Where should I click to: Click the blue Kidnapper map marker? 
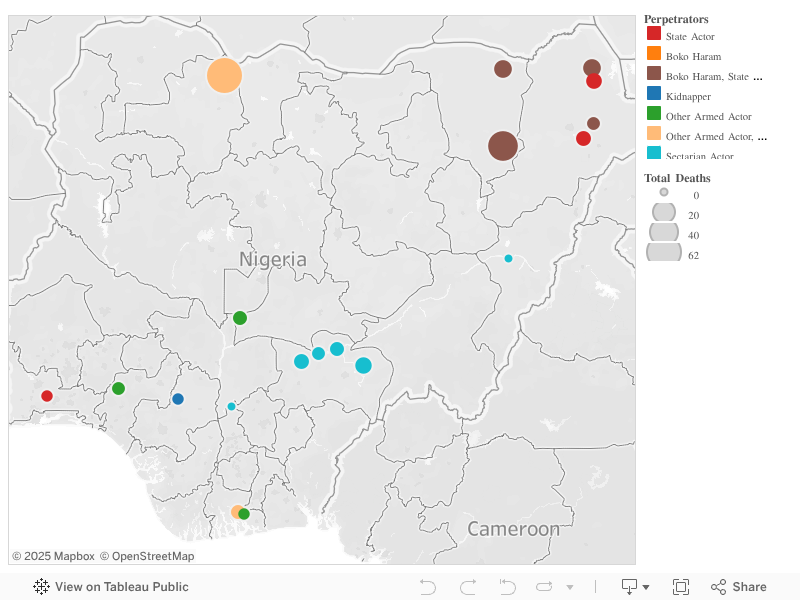[x=178, y=399]
